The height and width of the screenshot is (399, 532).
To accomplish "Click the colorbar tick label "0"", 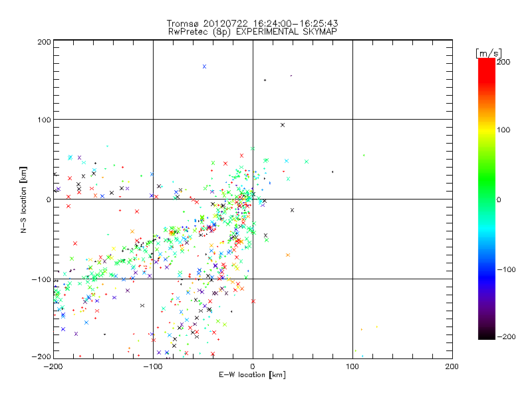I will pyautogui.click(x=499, y=199).
